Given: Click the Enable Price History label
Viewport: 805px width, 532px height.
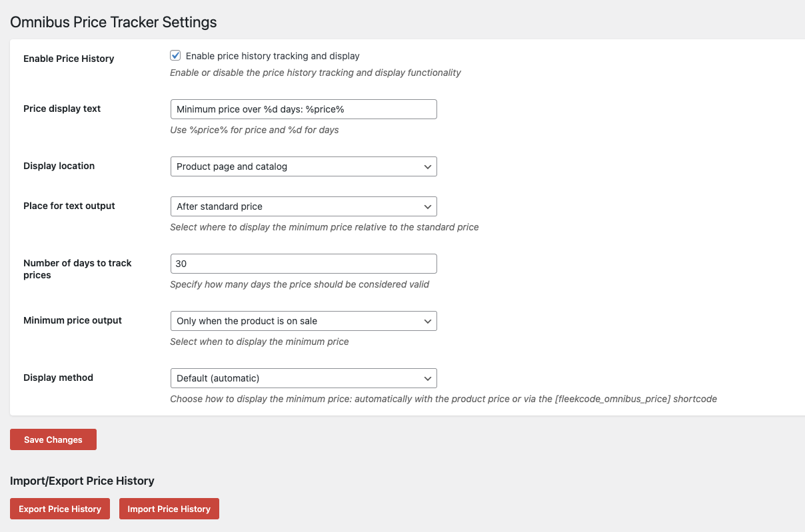Looking at the screenshot, I should click(x=69, y=59).
